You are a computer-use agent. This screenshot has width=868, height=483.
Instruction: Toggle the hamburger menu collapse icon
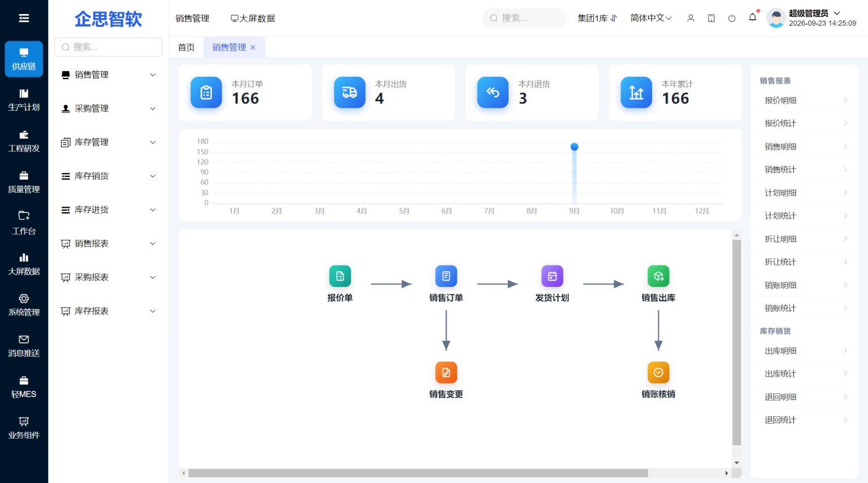[x=24, y=18]
